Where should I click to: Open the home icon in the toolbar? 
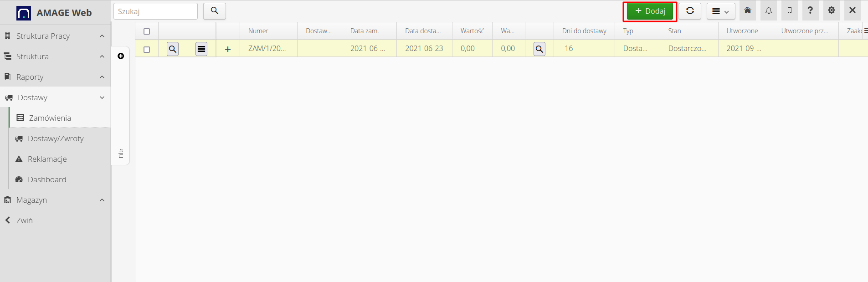[x=748, y=10]
